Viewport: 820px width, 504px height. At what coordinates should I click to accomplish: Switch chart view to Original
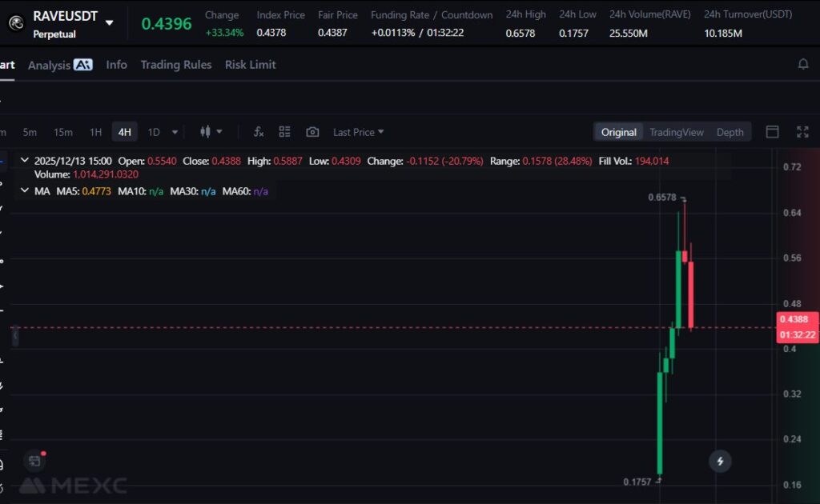tap(618, 132)
